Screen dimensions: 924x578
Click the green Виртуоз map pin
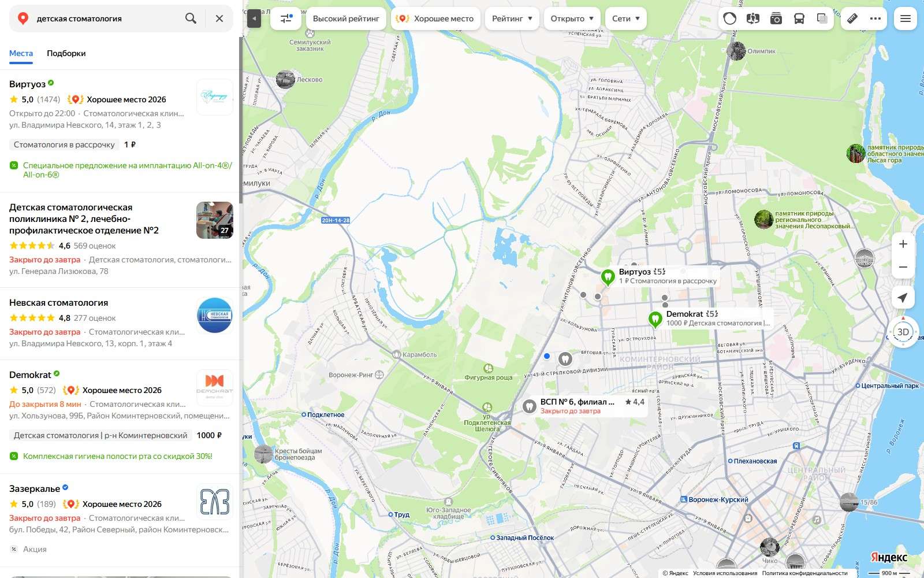tap(608, 277)
